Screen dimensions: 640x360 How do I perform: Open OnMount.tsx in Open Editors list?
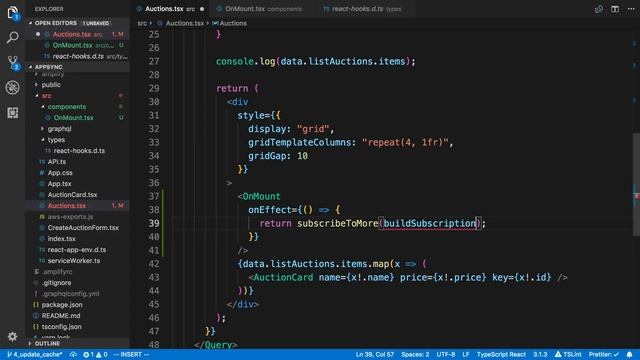[77, 45]
